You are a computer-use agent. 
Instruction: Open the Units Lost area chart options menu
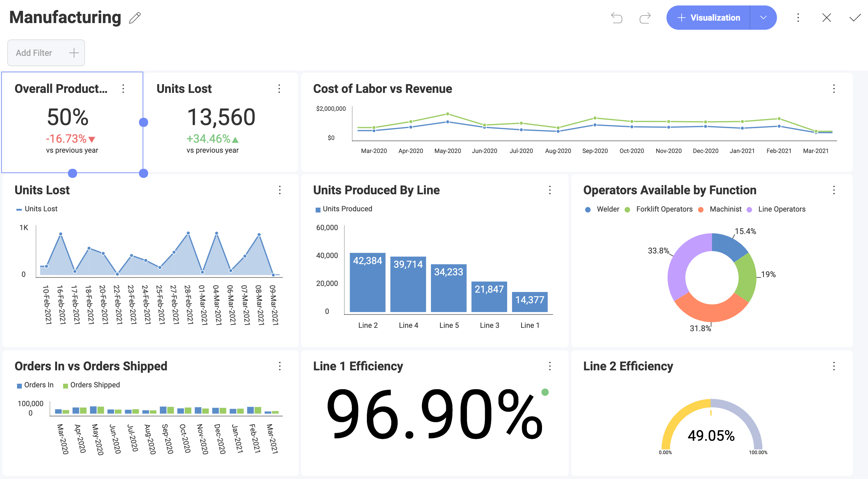pyautogui.click(x=280, y=190)
